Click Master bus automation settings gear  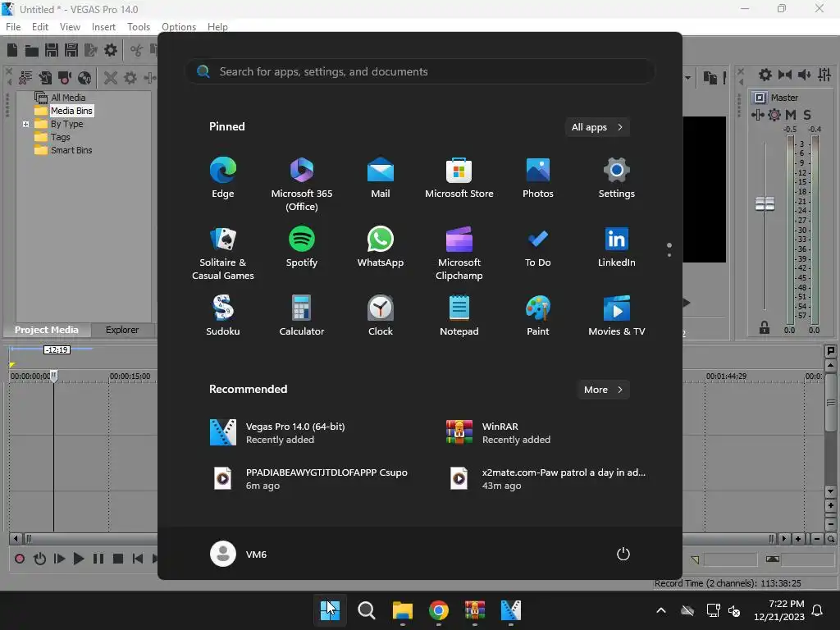774,115
